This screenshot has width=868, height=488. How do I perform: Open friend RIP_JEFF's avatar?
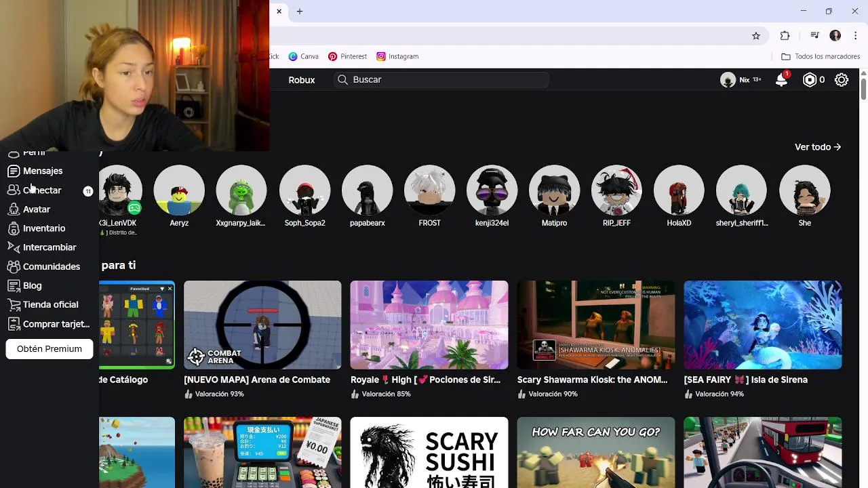click(x=616, y=190)
